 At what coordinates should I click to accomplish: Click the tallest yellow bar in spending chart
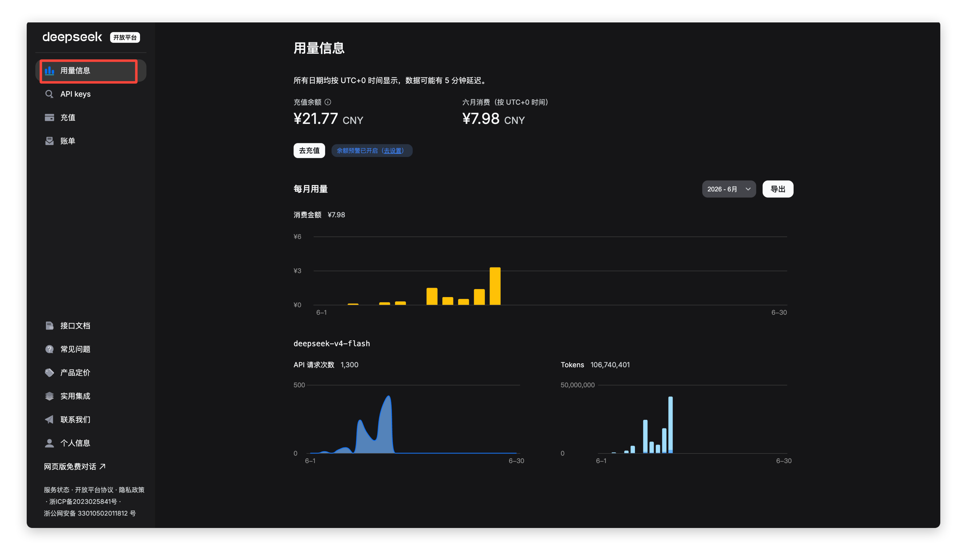[x=495, y=286]
